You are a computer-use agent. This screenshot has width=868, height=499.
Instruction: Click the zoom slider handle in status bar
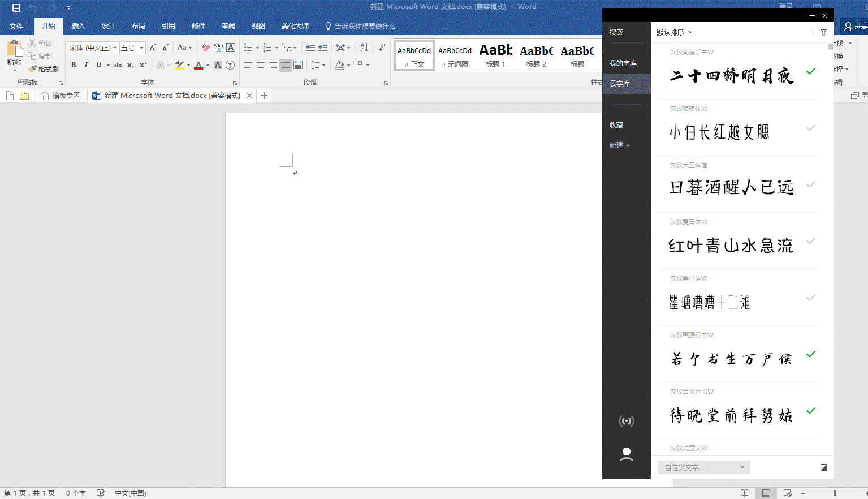(835, 493)
